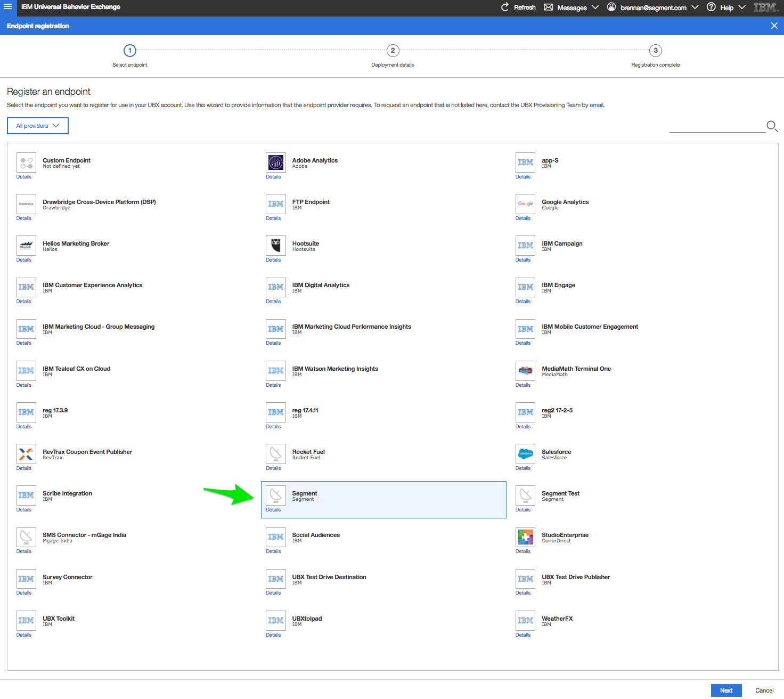Click the user account avatar icon
This screenshot has width=784, height=699.
pyautogui.click(x=611, y=7)
